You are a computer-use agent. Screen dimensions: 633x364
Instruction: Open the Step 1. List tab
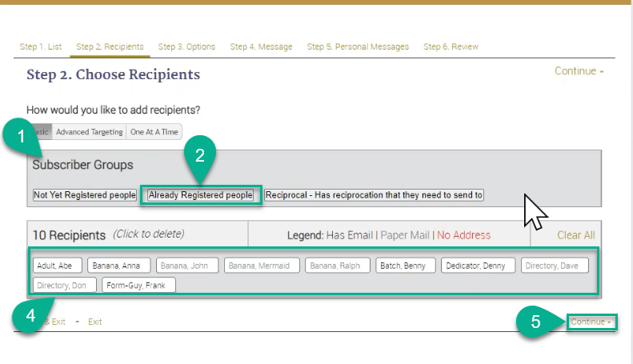coord(40,46)
